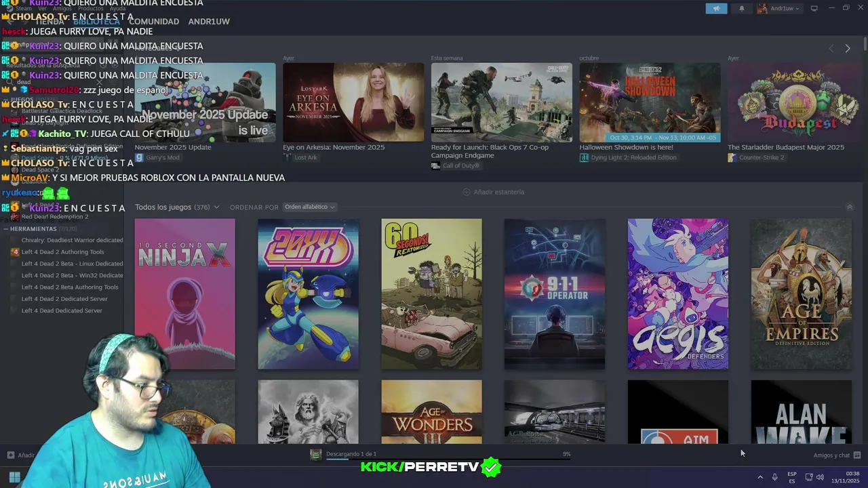This screenshot has width=868, height=488.
Task: Select the 10 Second Ninja X cover
Action: point(184,294)
